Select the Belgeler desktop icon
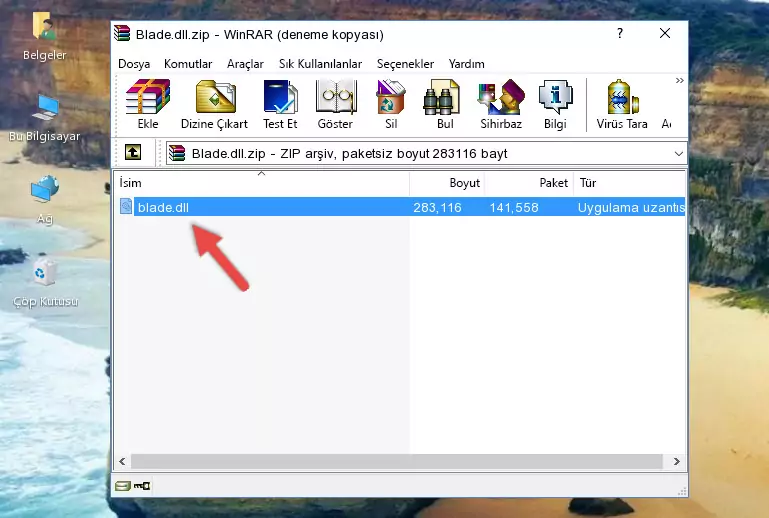 [44, 36]
